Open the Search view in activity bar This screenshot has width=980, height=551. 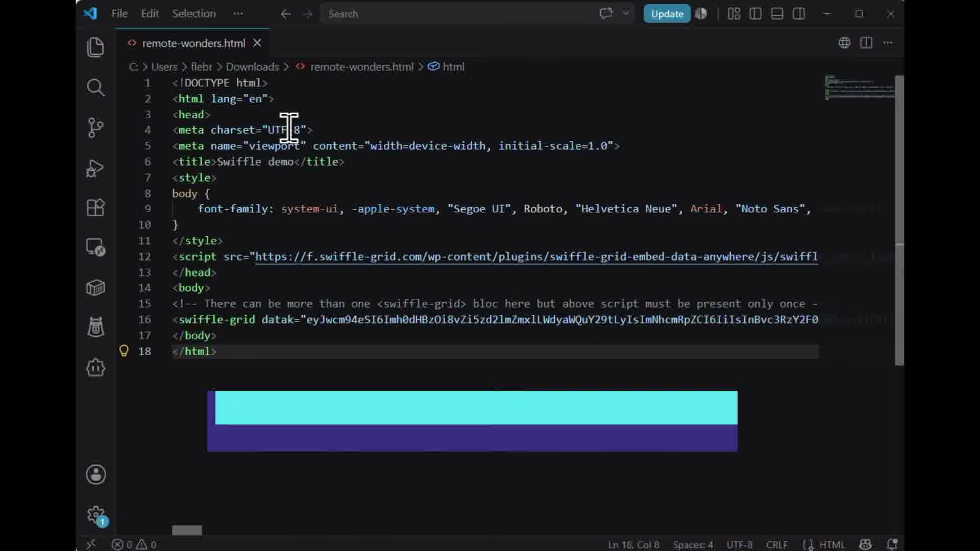pyautogui.click(x=95, y=87)
